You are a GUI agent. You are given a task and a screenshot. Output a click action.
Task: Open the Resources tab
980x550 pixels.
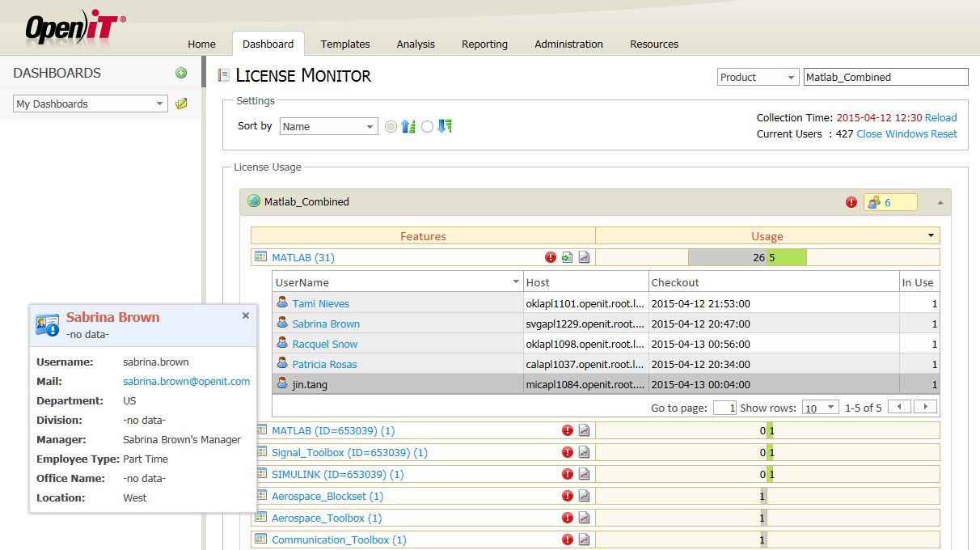pos(654,44)
